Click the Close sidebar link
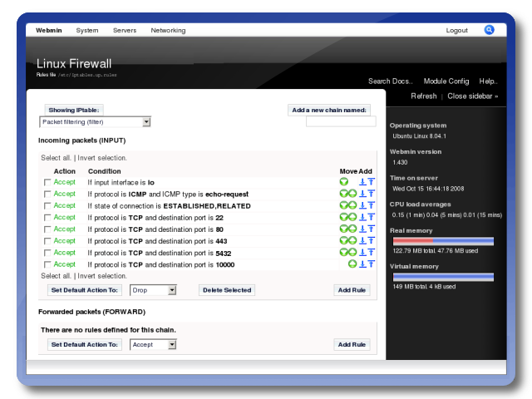The width and height of the screenshot is (532, 399). tap(473, 96)
